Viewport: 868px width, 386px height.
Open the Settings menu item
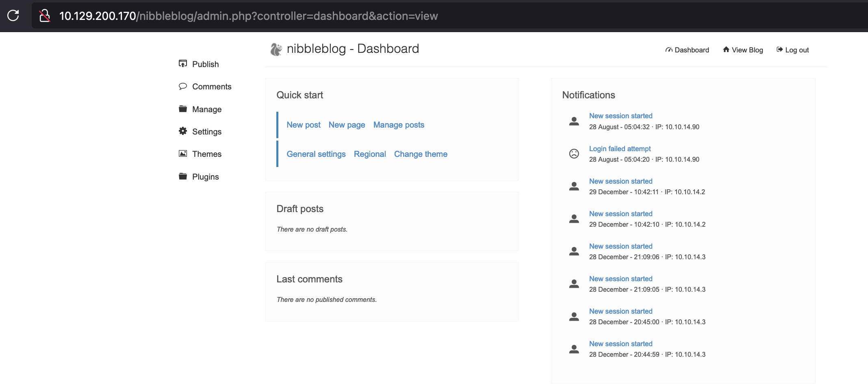(207, 132)
